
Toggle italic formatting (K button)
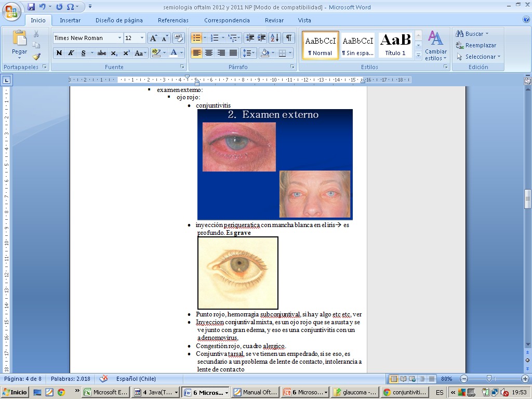(71, 53)
